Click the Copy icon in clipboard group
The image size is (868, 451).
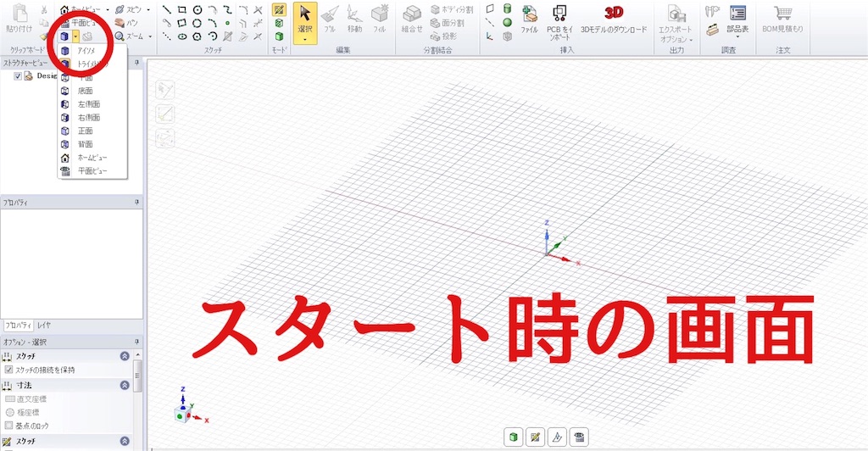pos(44,23)
